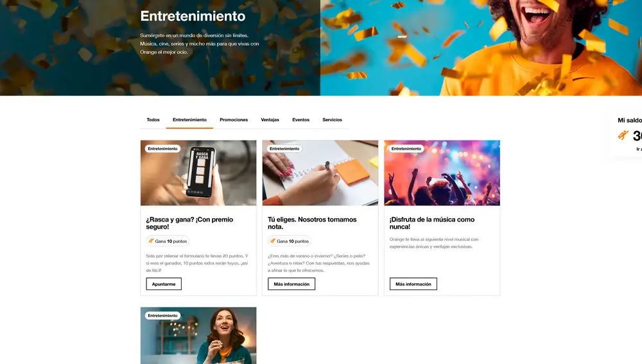Click the 'Tú eliges. Nosotros tomamos nota.' heading
This screenshot has height=364, width=642.
point(312,223)
